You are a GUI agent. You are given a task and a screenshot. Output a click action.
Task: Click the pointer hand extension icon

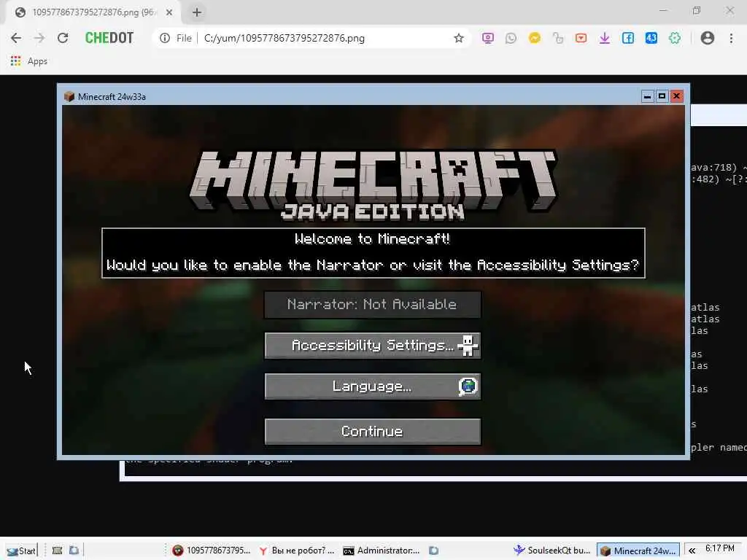(557, 38)
